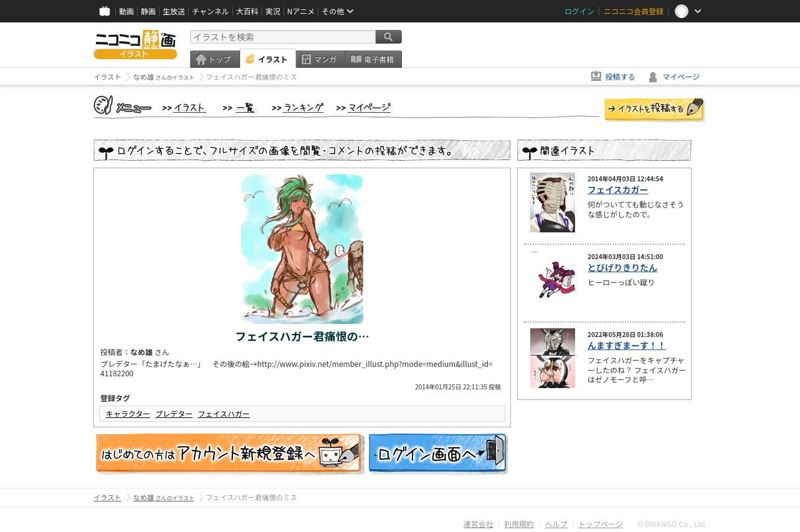The height and width of the screenshot is (532, 800).
Task: Open the 運営会社 footer link
Action: tap(478, 524)
